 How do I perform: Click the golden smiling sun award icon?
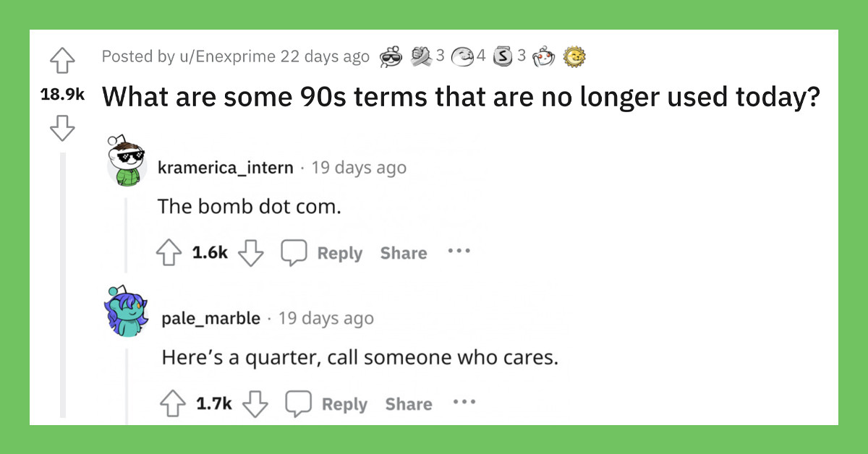pos(574,56)
